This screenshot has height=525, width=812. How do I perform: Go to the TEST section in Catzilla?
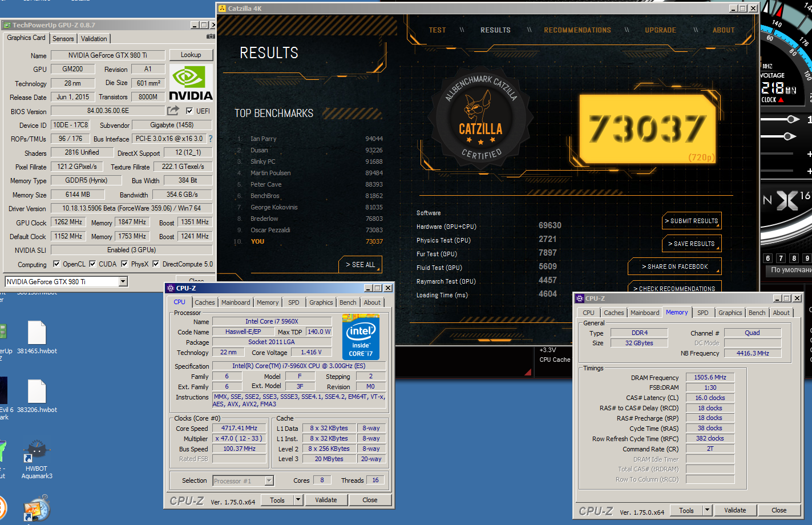[438, 30]
